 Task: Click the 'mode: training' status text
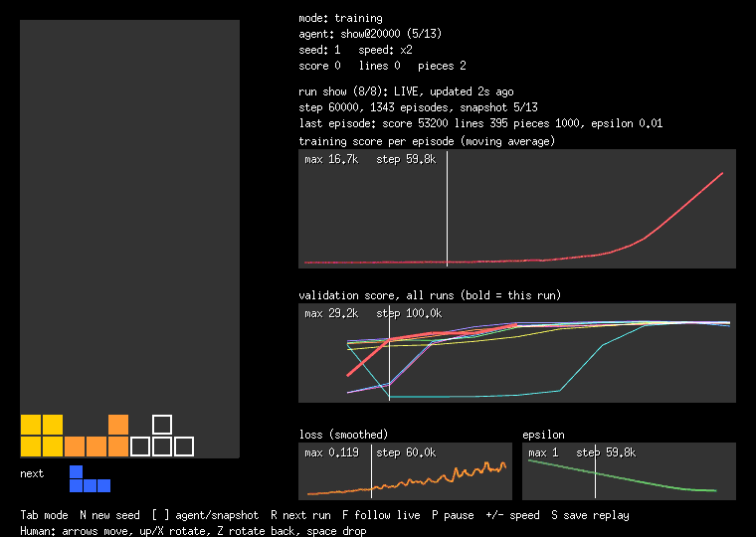tap(340, 18)
